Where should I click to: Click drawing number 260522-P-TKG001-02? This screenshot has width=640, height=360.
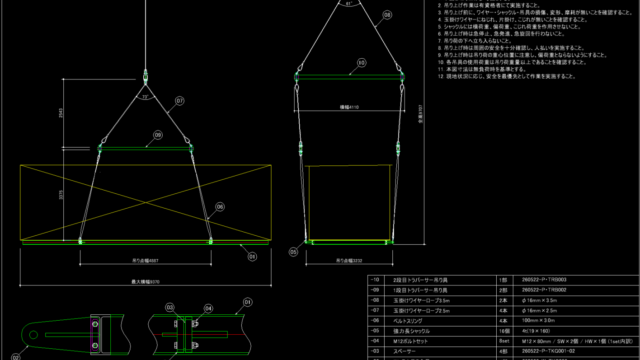pyautogui.click(x=549, y=351)
